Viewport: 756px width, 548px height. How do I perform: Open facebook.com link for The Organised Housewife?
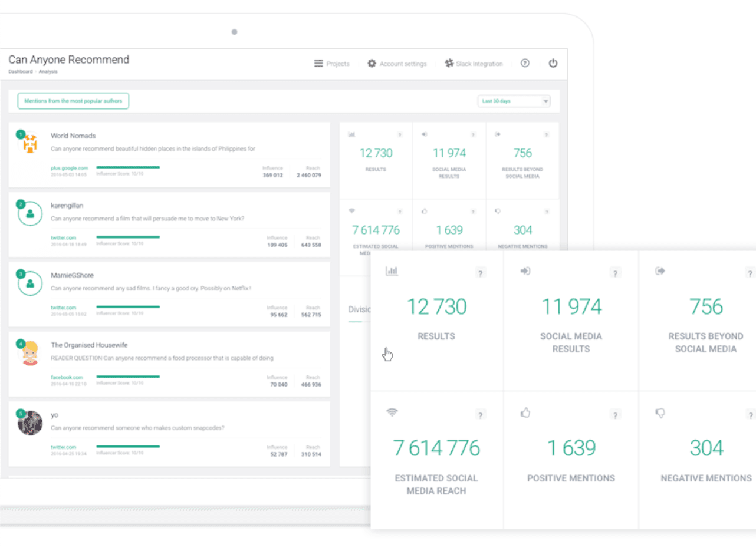(67, 377)
